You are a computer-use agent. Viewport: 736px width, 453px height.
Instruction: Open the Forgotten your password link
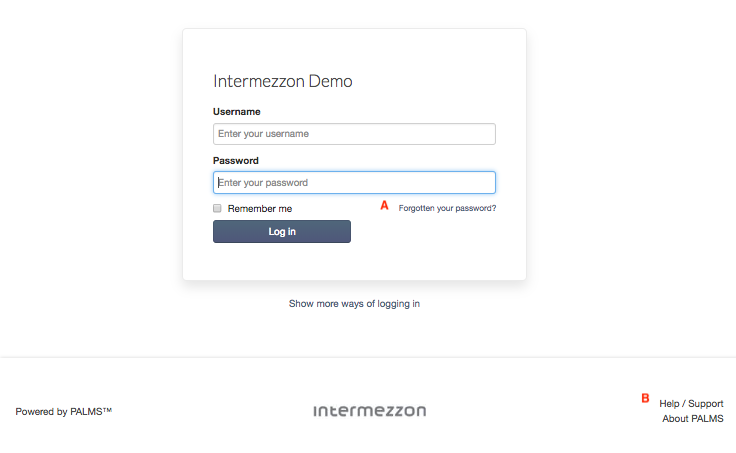click(x=447, y=208)
